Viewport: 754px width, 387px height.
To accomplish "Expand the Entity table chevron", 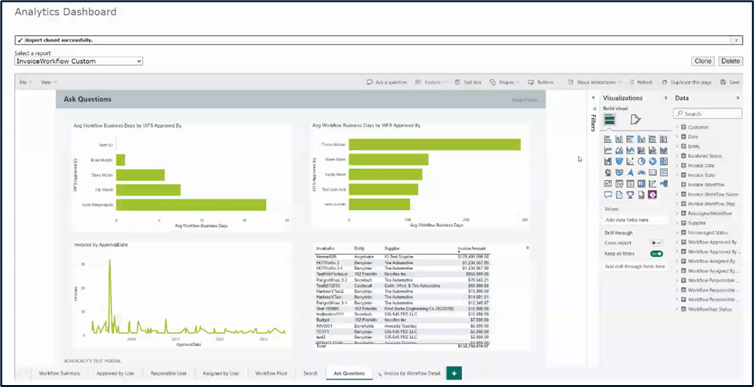I will 677,147.
